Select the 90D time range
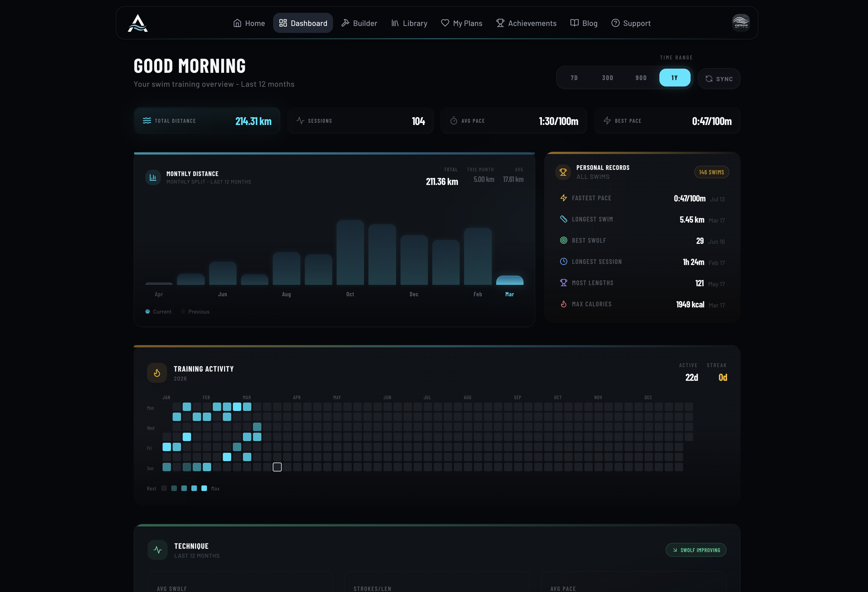 (x=641, y=78)
